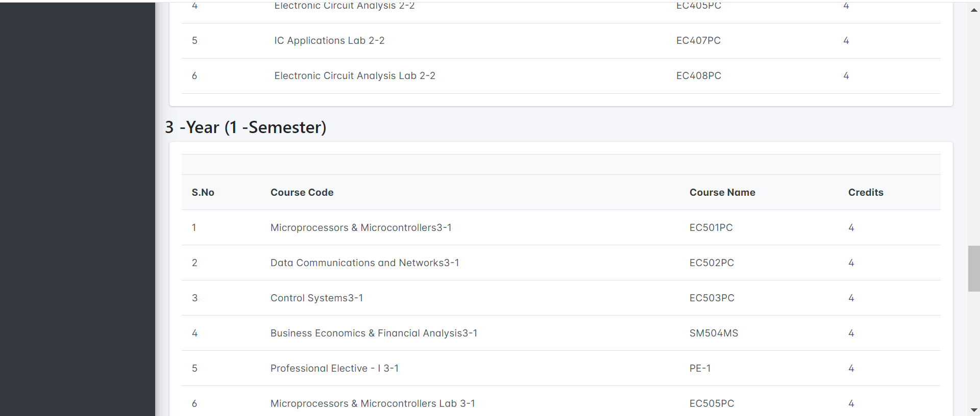Click serial number 2 in Data Communications row
Screen dimensions: 980x416
194,263
